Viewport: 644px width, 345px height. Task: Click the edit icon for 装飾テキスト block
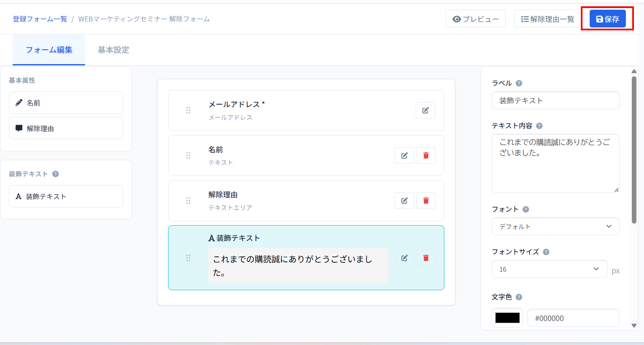coord(404,258)
